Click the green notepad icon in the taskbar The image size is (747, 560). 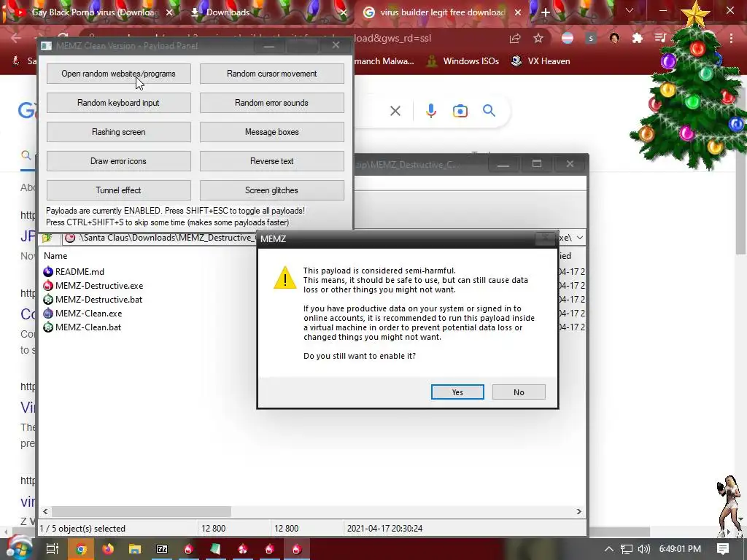point(215,549)
